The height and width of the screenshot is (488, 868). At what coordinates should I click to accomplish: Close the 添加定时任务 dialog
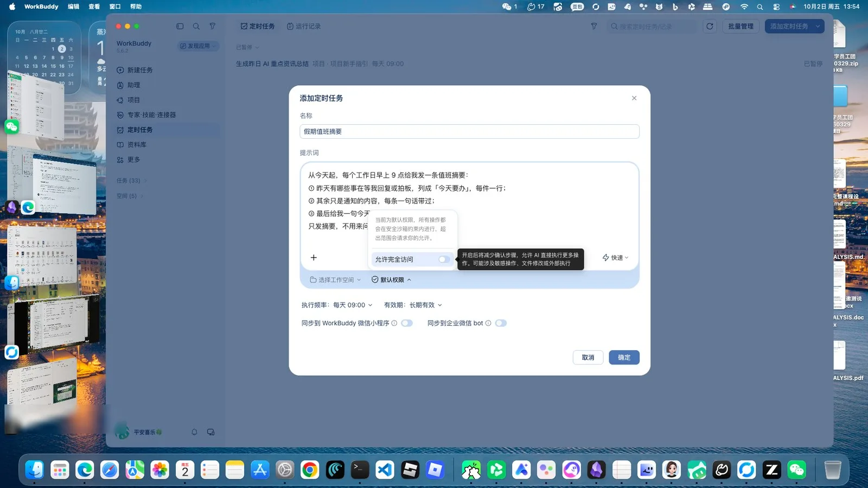click(x=634, y=98)
